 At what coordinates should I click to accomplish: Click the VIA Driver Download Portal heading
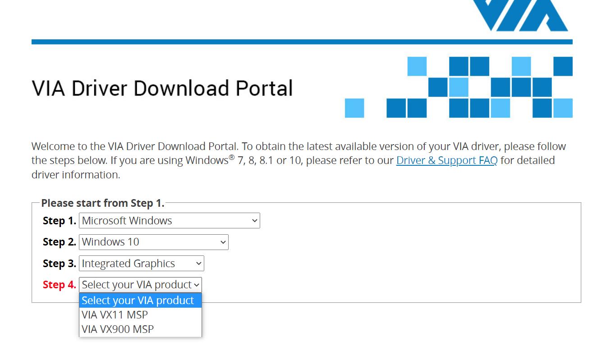(161, 88)
